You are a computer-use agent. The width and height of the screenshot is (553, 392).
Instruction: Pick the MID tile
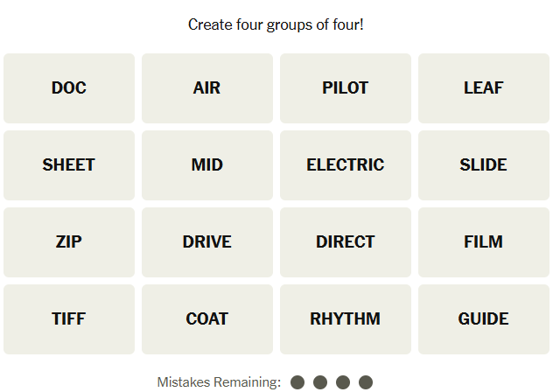[207, 165]
